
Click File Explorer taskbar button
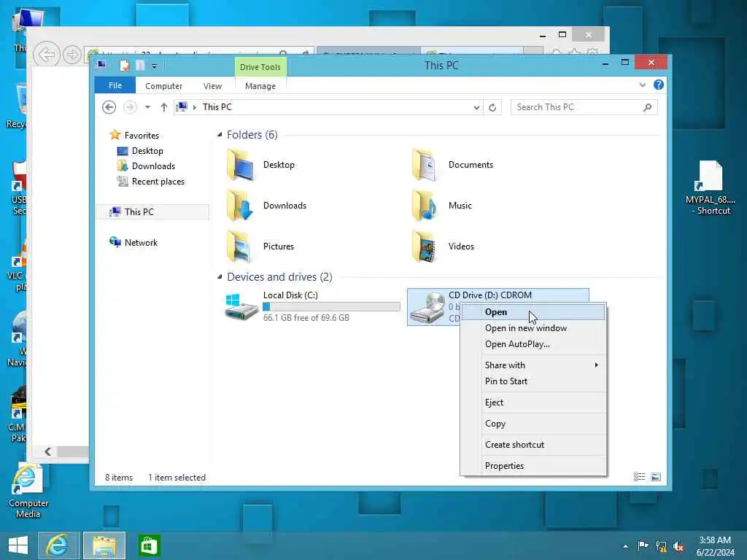pyautogui.click(x=104, y=545)
